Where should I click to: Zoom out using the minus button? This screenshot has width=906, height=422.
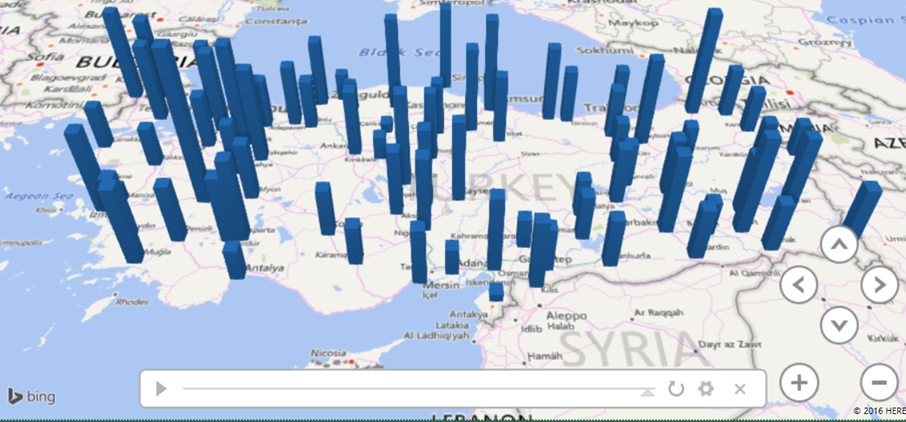tap(879, 382)
